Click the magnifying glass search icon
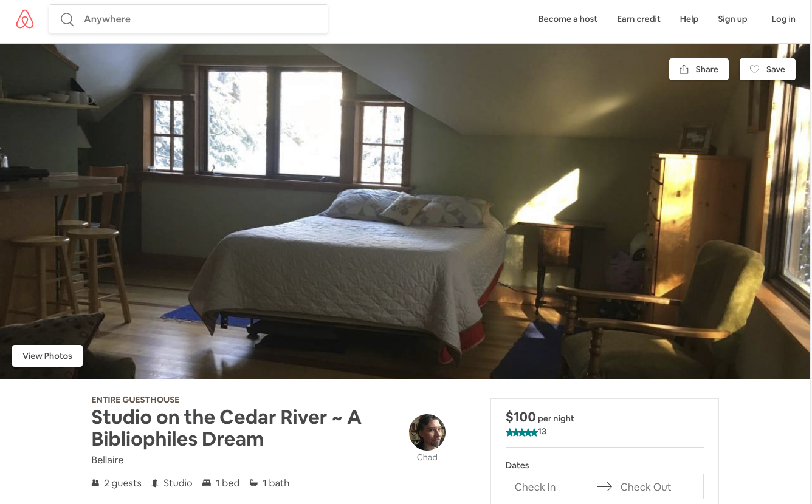The width and height of the screenshot is (812, 504). [x=67, y=19]
